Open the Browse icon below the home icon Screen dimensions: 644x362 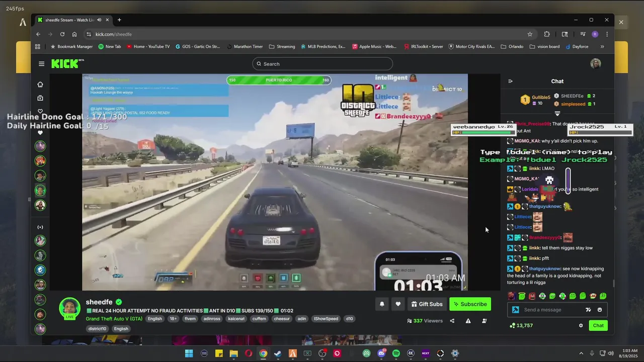[x=40, y=98]
